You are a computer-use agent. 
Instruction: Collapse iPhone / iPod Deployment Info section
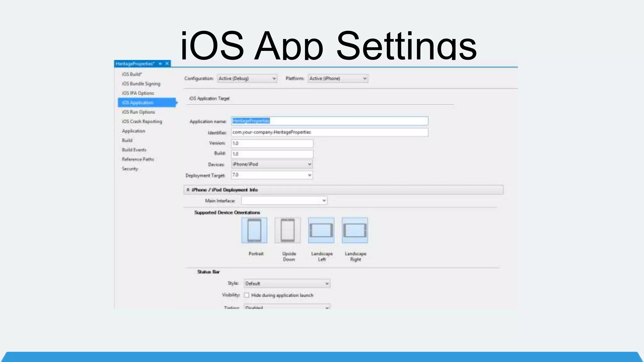(x=188, y=190)
